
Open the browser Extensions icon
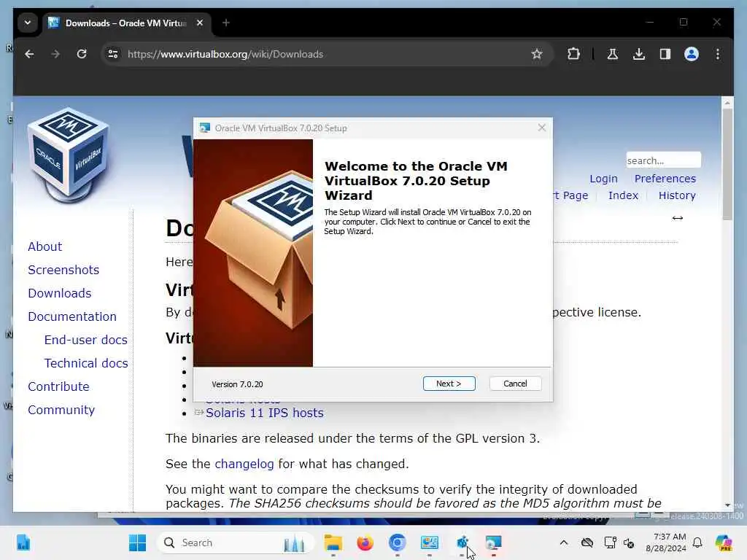(x=573, y=54)
